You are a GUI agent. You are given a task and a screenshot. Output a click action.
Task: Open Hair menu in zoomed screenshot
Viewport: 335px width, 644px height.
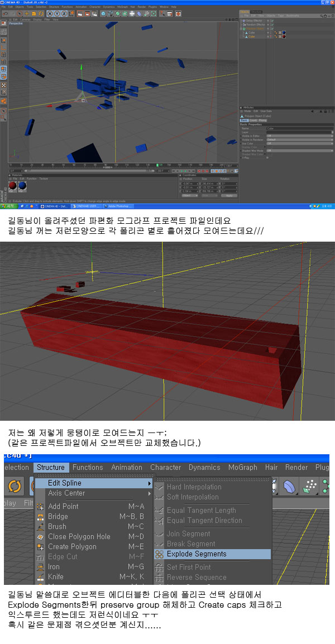coord(271,468)
